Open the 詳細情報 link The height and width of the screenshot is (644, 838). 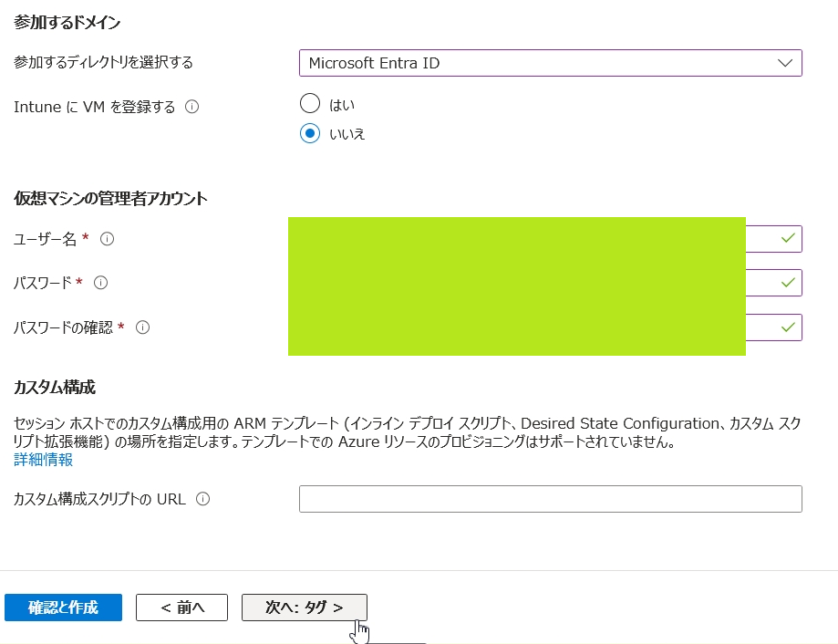(x=43, y=460)
